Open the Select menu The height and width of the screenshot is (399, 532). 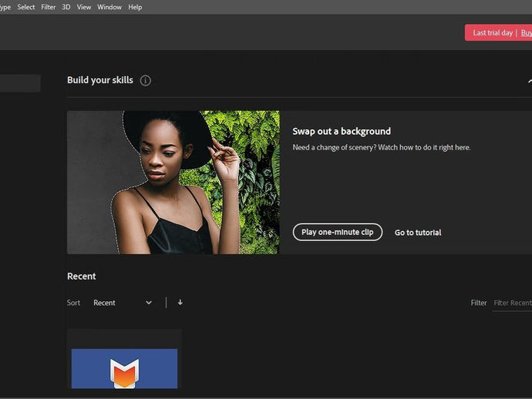coord(25,7)
